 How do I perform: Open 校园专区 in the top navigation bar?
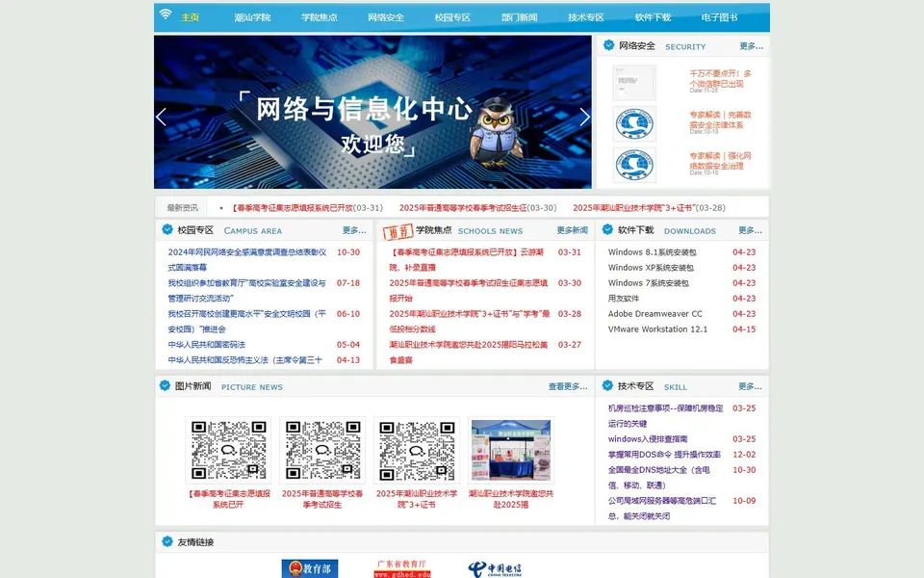pyautogui.click(x=452, y=17)
